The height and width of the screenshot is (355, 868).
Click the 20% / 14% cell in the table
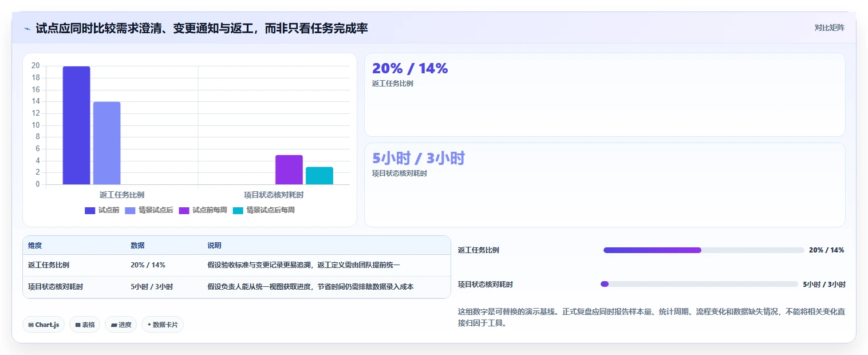tap(148, 265)
